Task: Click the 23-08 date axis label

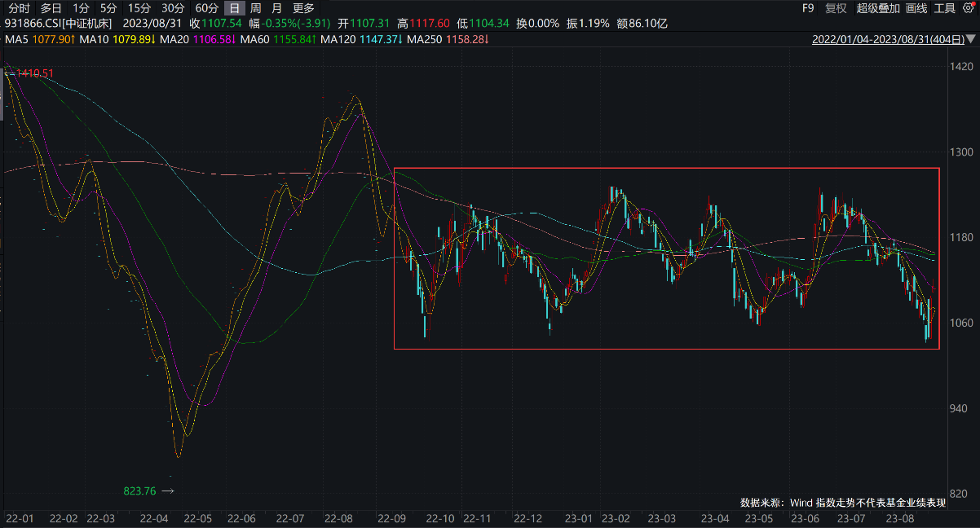Action: point(899,518)
